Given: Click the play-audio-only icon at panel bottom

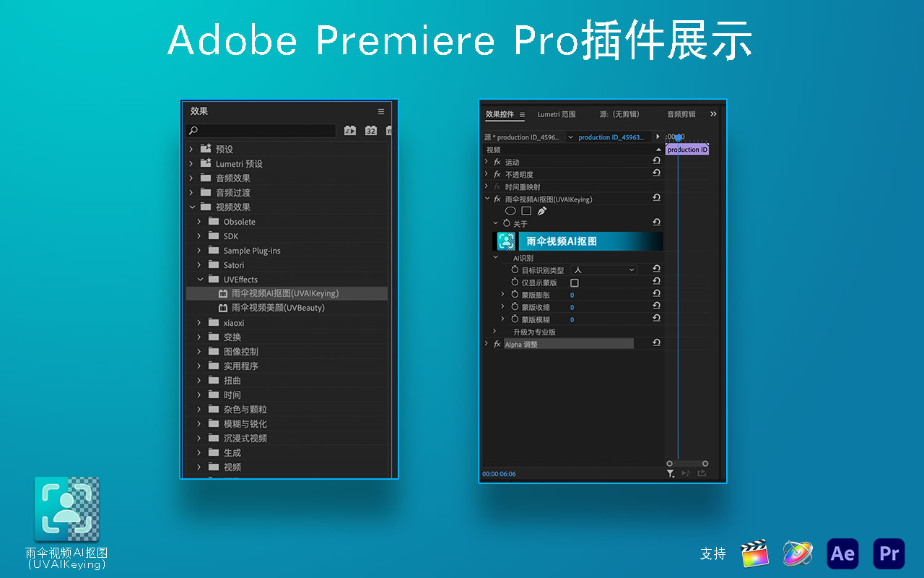Looking at the screenshot, I should click(686, 473).
